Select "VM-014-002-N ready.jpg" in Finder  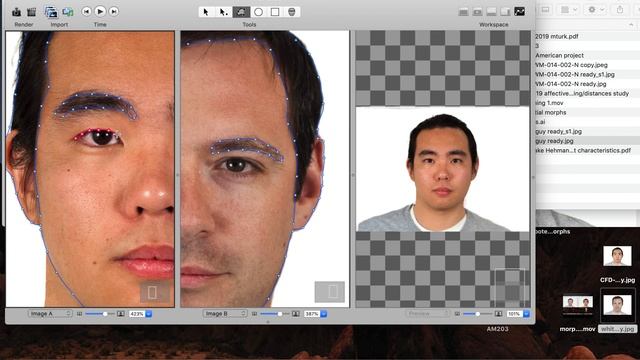pyautogui.click(x=571, y=84)
